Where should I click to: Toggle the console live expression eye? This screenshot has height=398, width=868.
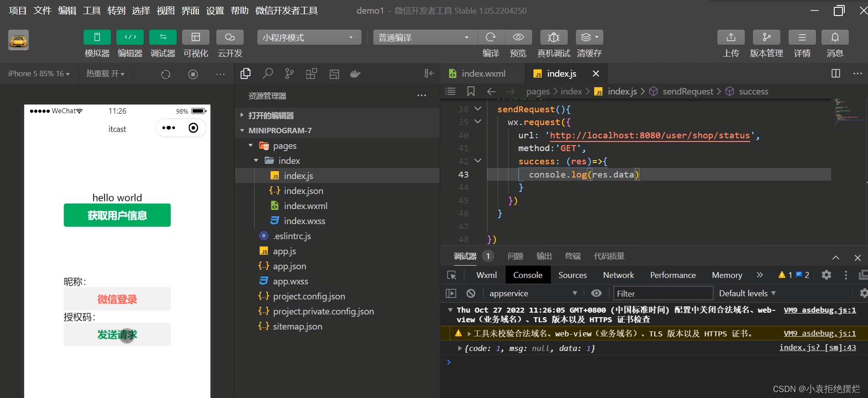pyautogui.click(x=596, y=293)
